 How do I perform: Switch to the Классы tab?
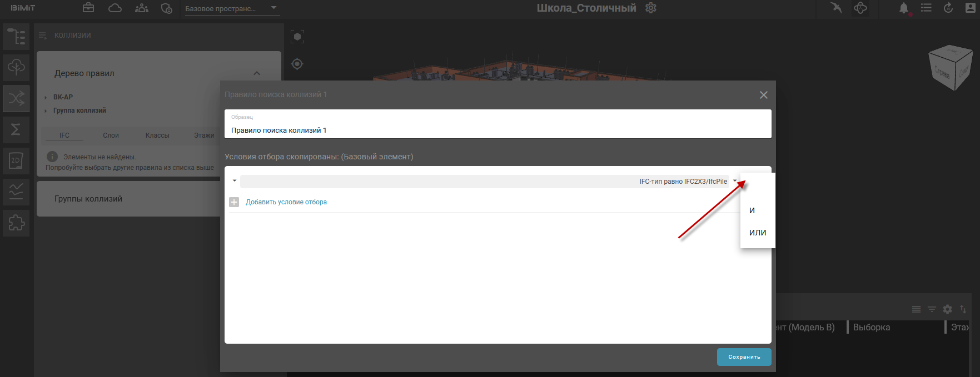click(157, 135)
